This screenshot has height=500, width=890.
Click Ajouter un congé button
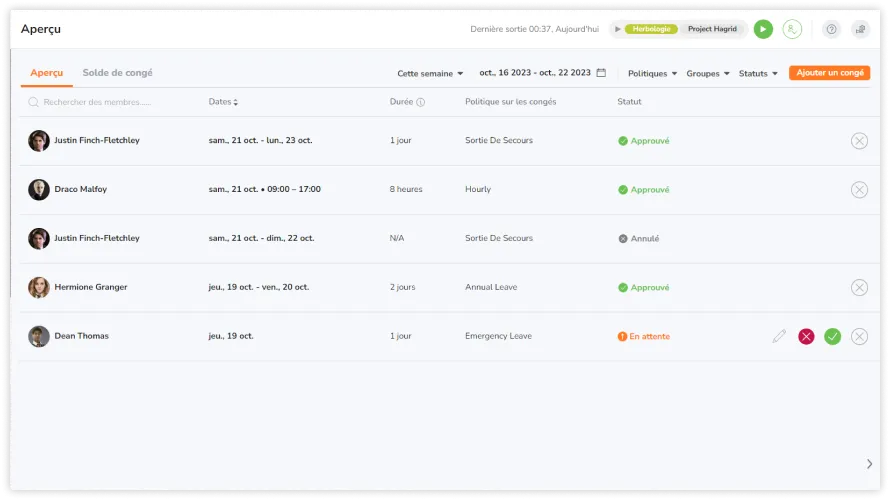pos(829,73)
